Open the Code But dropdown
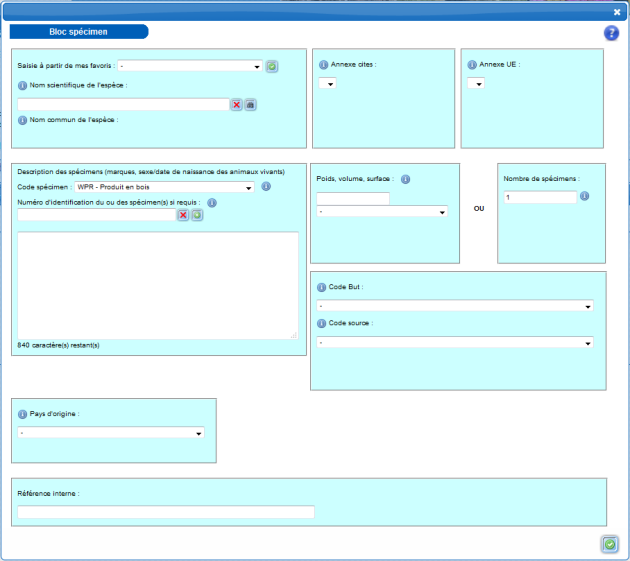 pos(455,306)
